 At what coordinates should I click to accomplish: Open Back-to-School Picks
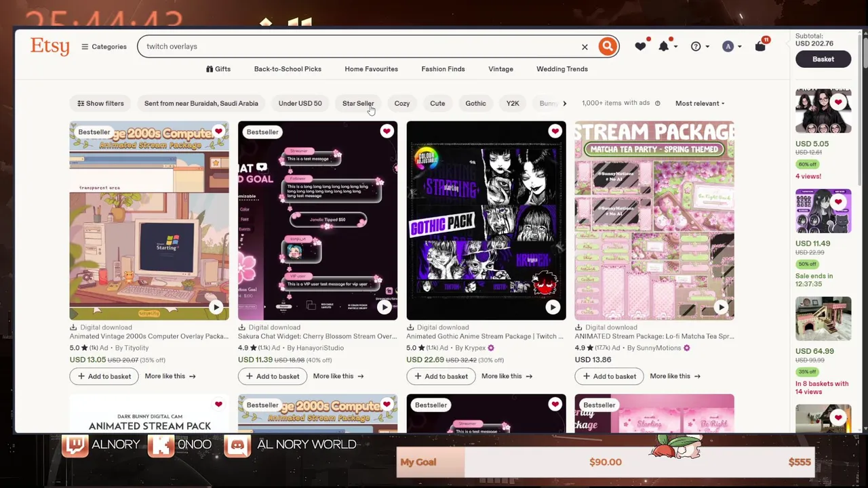tap(288, 69)
